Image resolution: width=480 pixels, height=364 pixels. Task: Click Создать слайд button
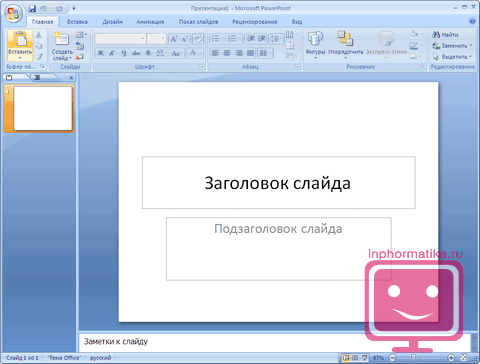[x=62, y=45]
